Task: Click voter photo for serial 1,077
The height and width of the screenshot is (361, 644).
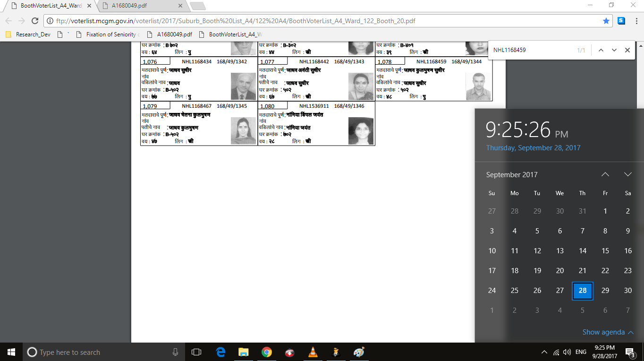Action: (361, 86)
